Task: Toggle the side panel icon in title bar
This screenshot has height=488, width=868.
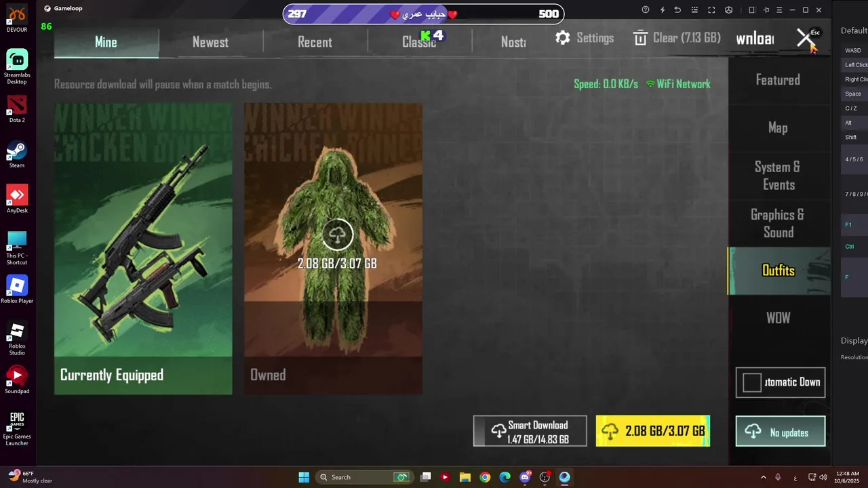Action: point(751,10)
